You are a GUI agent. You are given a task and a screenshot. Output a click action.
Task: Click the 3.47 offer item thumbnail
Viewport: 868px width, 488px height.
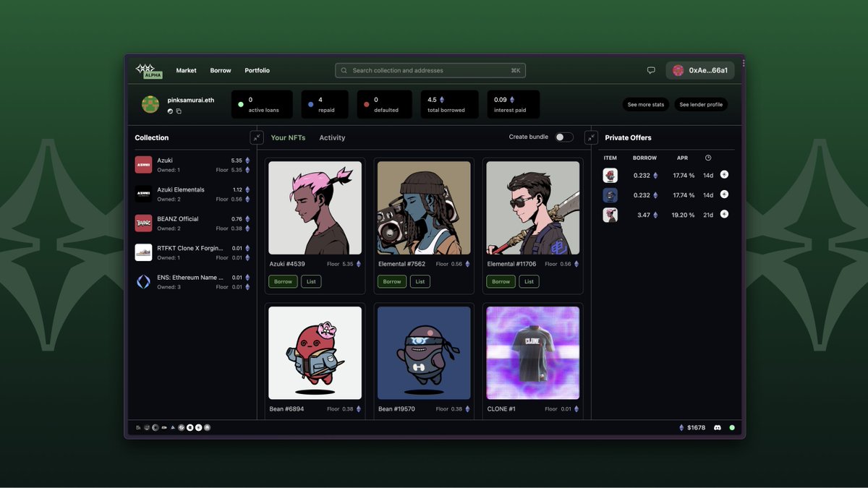pyautogui.click(x=610, y=215)
